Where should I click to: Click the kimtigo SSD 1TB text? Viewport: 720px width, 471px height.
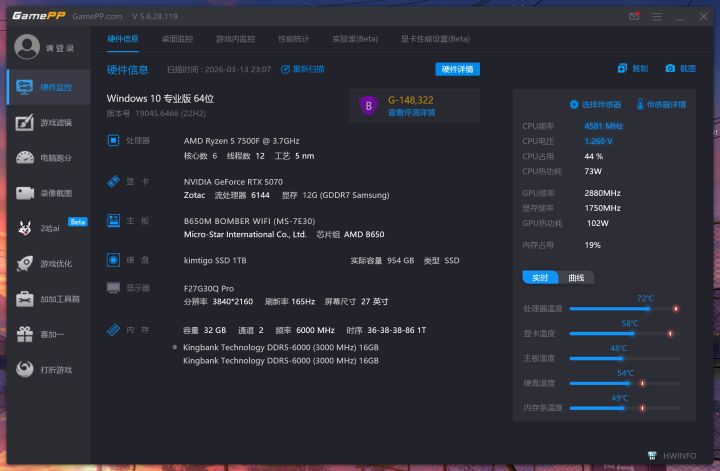pyautogui.click(x=215, y=260)
